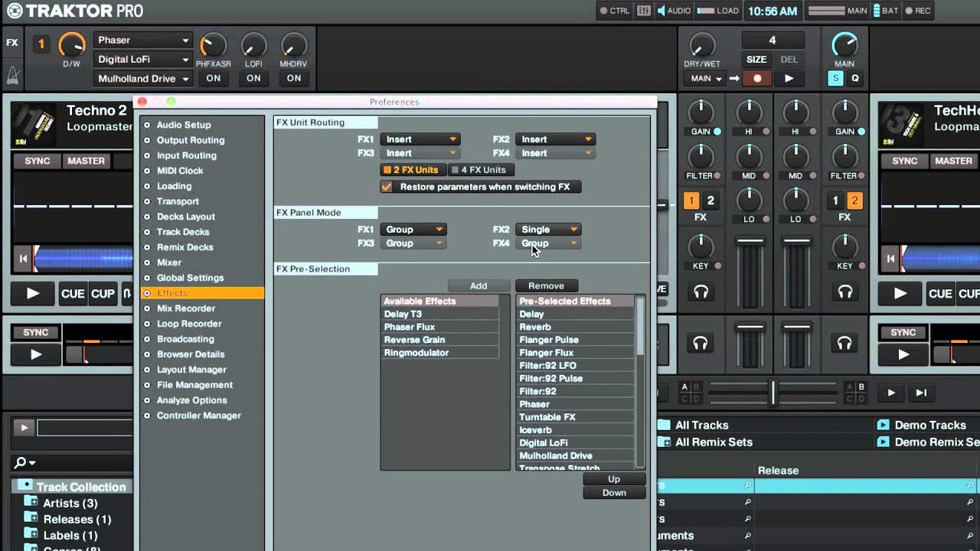Toggle LOFI effect ON button
This screenshot has width=980, height=551.
point(253,78)
